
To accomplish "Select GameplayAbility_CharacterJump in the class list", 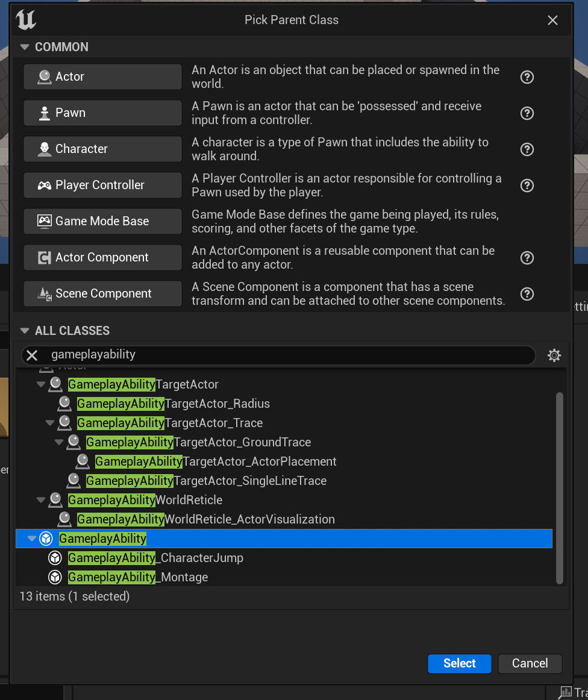I will pyautogui.click(x=155, y=558).
